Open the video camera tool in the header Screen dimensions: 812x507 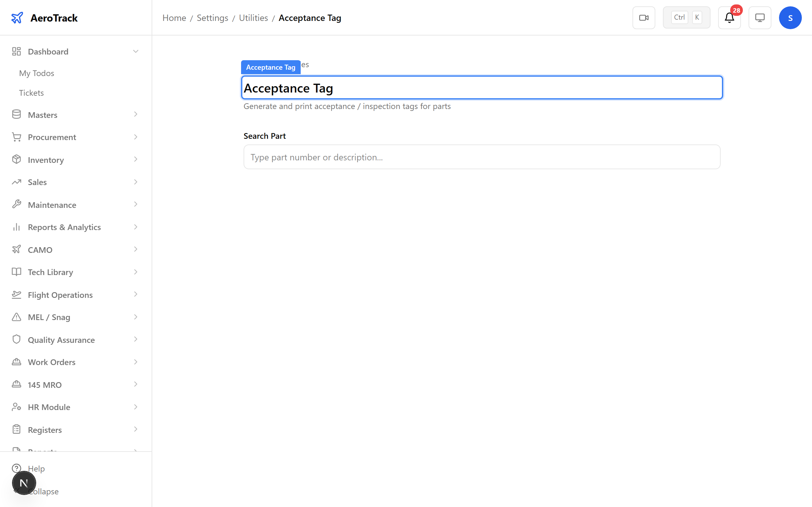[644, 17]
